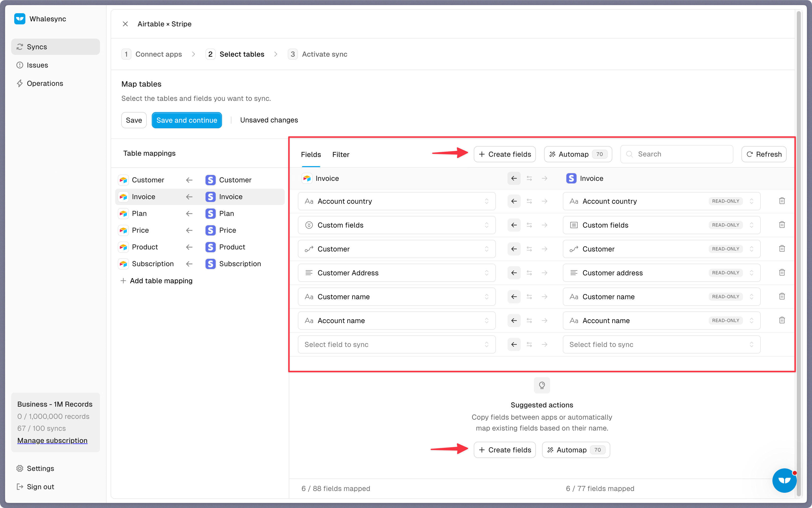Open Airtable Customer Address field dropdown

[397, 273]
